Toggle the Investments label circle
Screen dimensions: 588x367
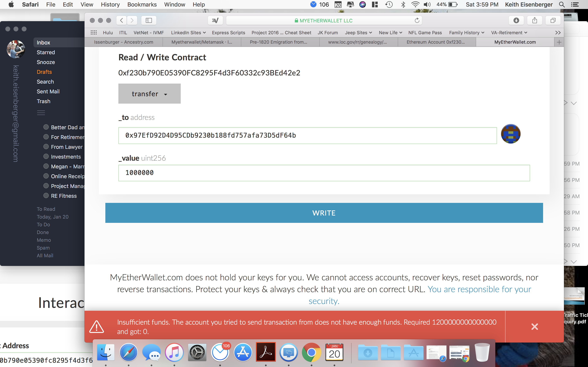click(46, 156)
